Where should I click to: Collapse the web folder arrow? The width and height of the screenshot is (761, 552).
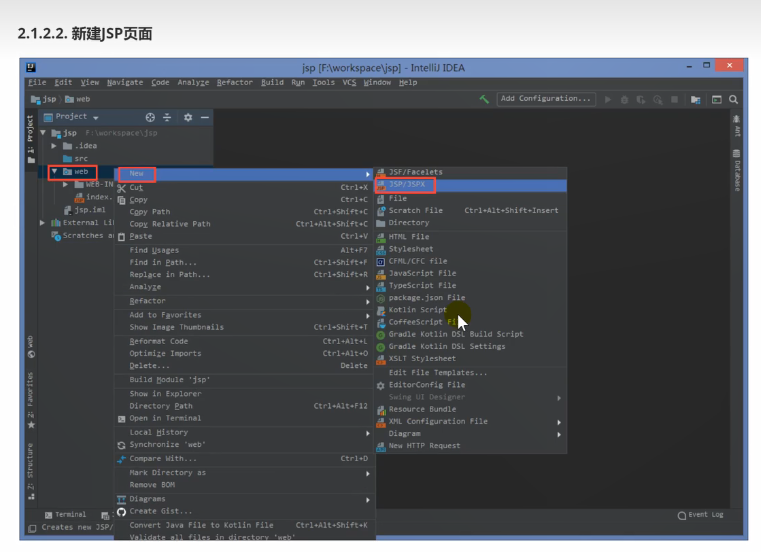[54, 171]
